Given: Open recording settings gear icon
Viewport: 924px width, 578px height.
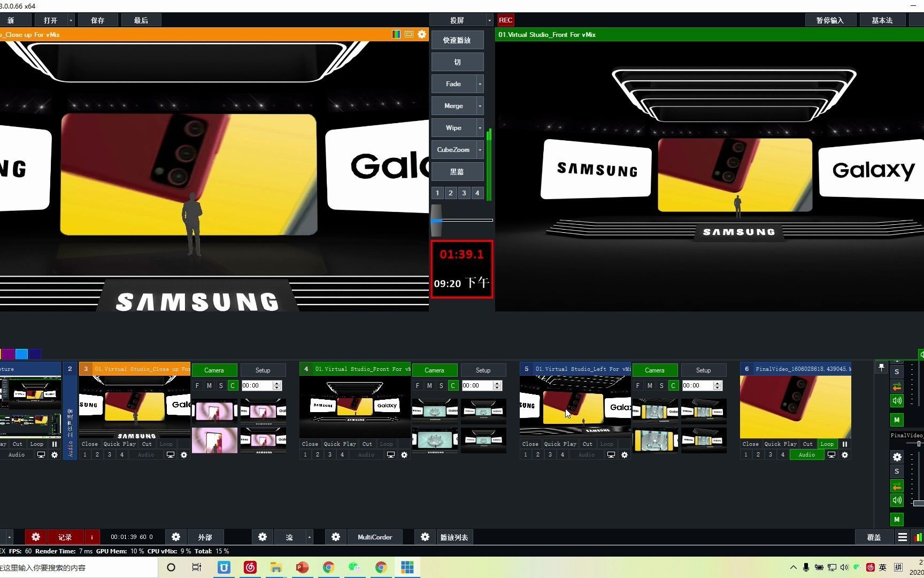Looking at the screenshot, I should tap(36, 537).
